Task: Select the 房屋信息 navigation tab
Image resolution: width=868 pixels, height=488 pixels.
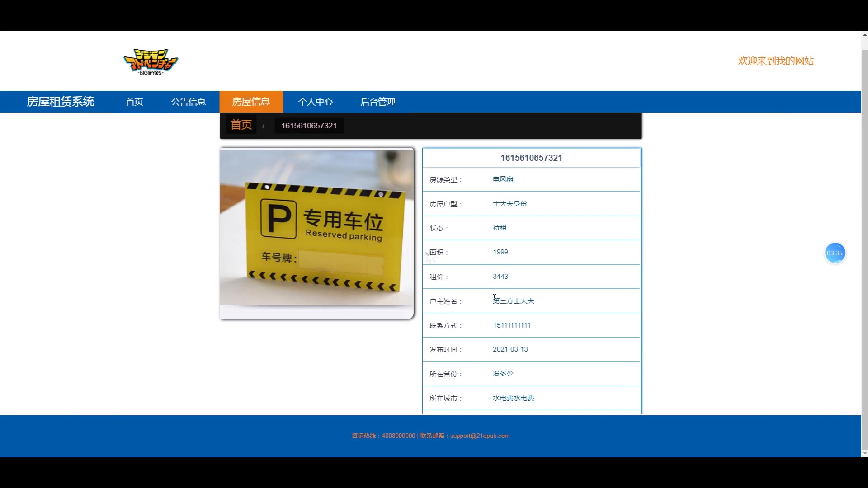Action: (251, 102)
